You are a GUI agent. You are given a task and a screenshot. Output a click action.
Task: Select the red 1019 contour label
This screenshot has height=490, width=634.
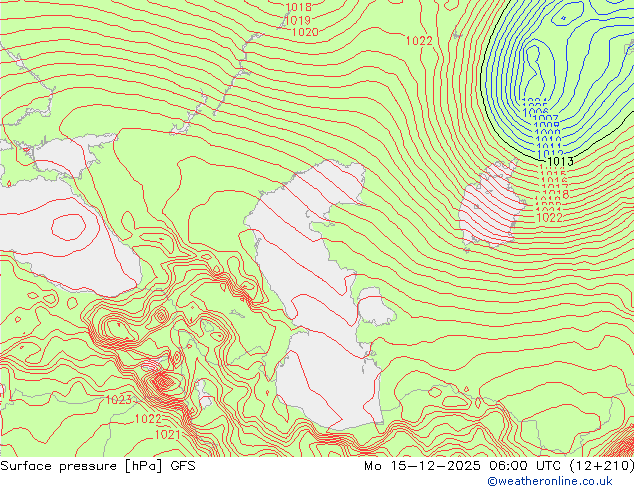(298, 20)
